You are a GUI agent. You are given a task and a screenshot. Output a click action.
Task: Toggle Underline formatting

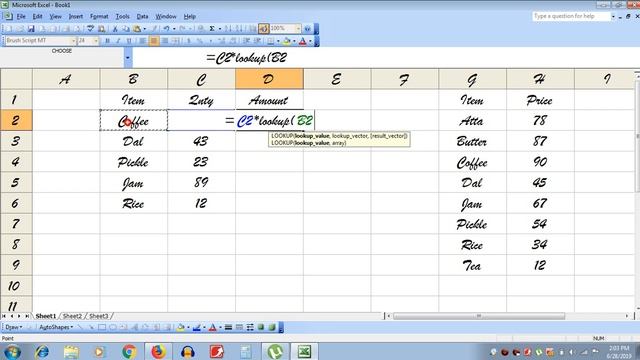point(129,41)
